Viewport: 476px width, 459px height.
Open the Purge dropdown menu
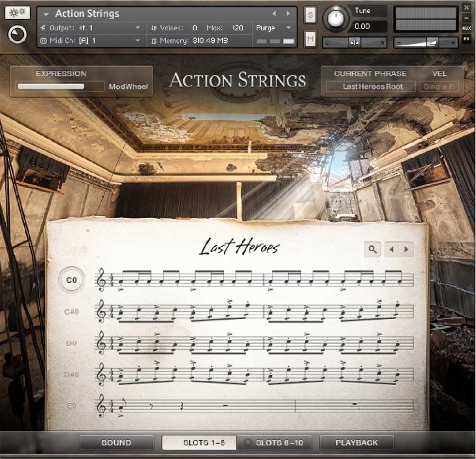273,28
